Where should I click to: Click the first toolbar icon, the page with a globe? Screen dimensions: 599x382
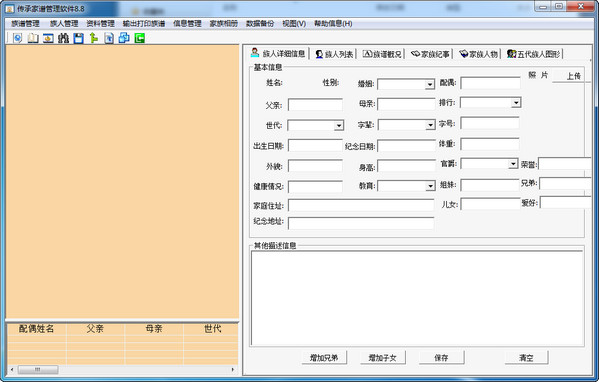(18, 38)
